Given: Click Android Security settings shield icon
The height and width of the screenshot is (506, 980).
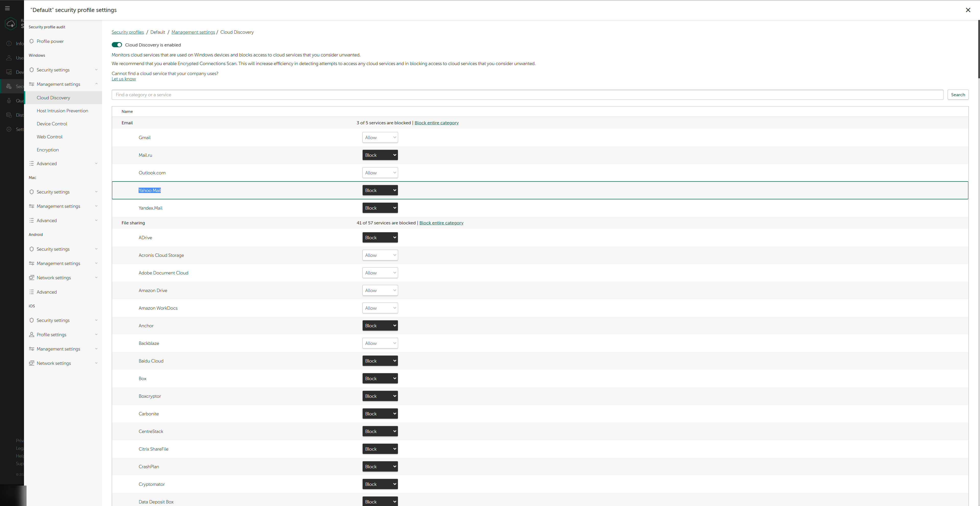Looking at the screenshot, I should click(32, 249).
